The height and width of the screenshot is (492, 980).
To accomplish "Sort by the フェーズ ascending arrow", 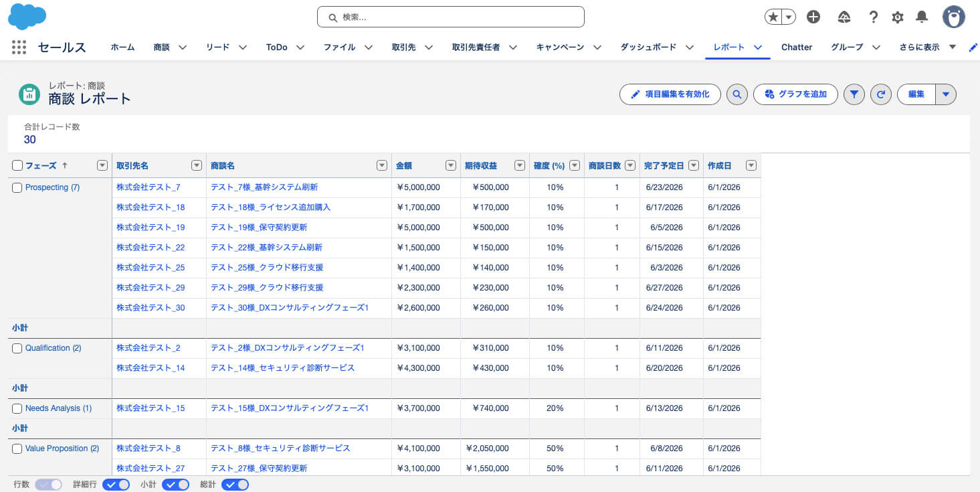I will pyautogui.click(x=64, y=165).
